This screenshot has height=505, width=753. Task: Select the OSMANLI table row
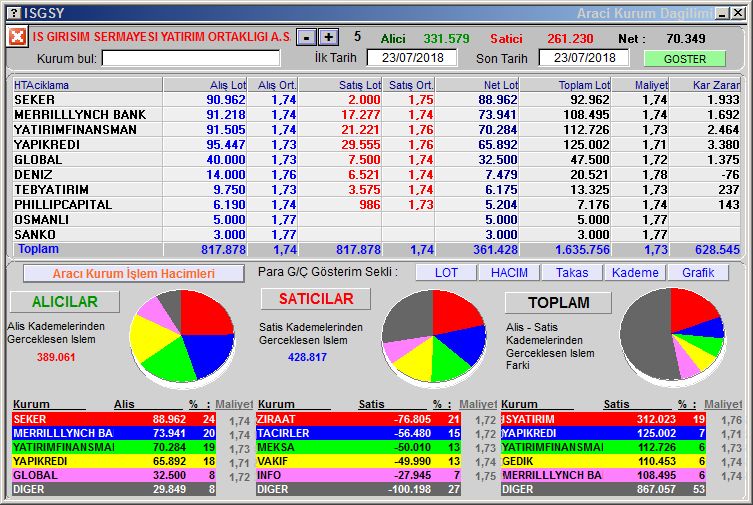pos(376,219)
